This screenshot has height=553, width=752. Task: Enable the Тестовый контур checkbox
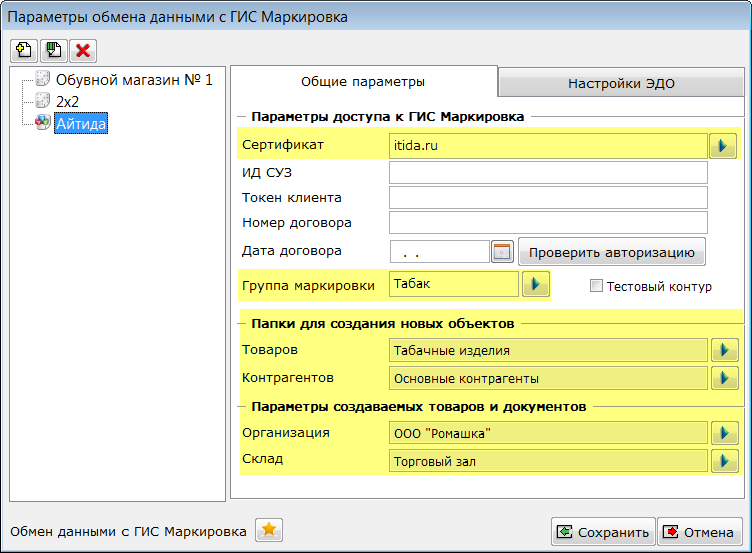(x=596, y=286)
